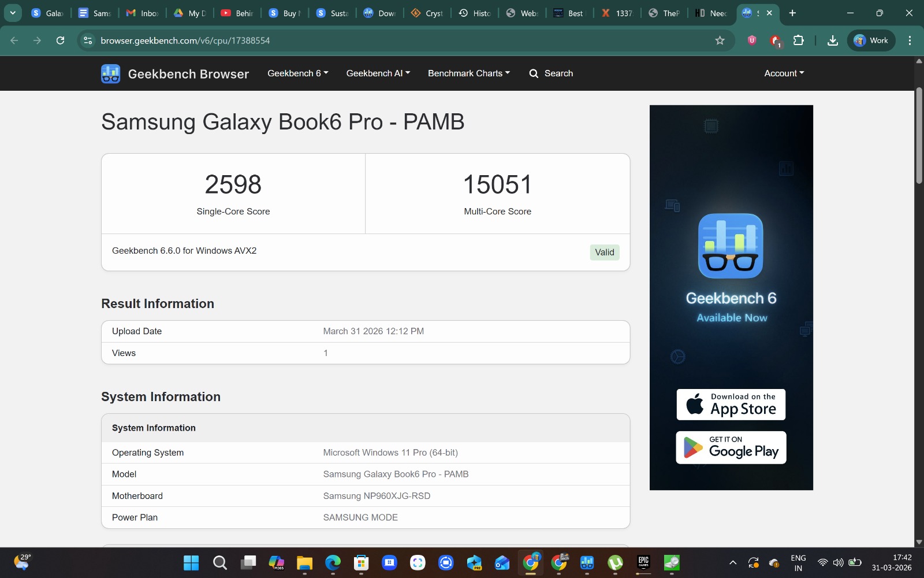
Task: Switch to the My Drive browser tab
Action: coord(190,13)
